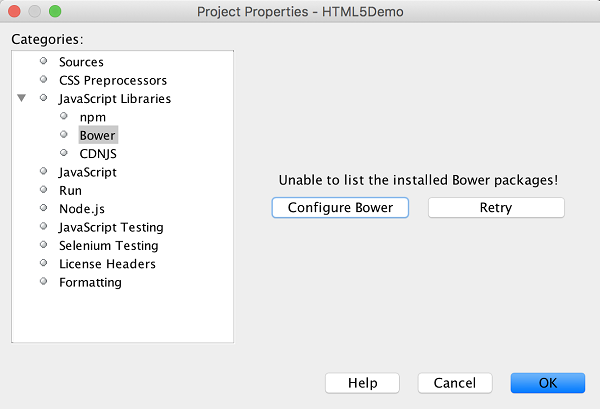Image resolution: width=600 pixels, height=409 pixels.
Task: Confirm the dialog with OK
Action: click(547, 383)
